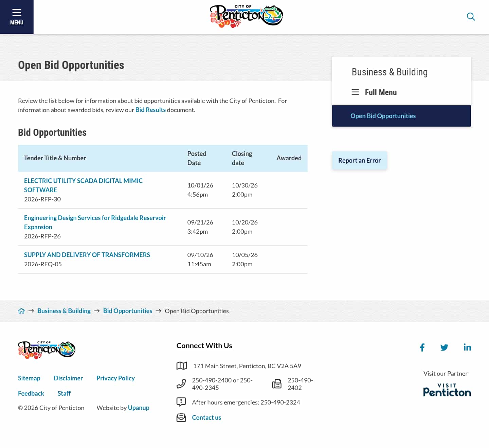Image resolution: width=489 pixels, height=448 pixels.
Task: Click the 171 Main Street address text
Action: pyautogui.click(x=247, y=366)
